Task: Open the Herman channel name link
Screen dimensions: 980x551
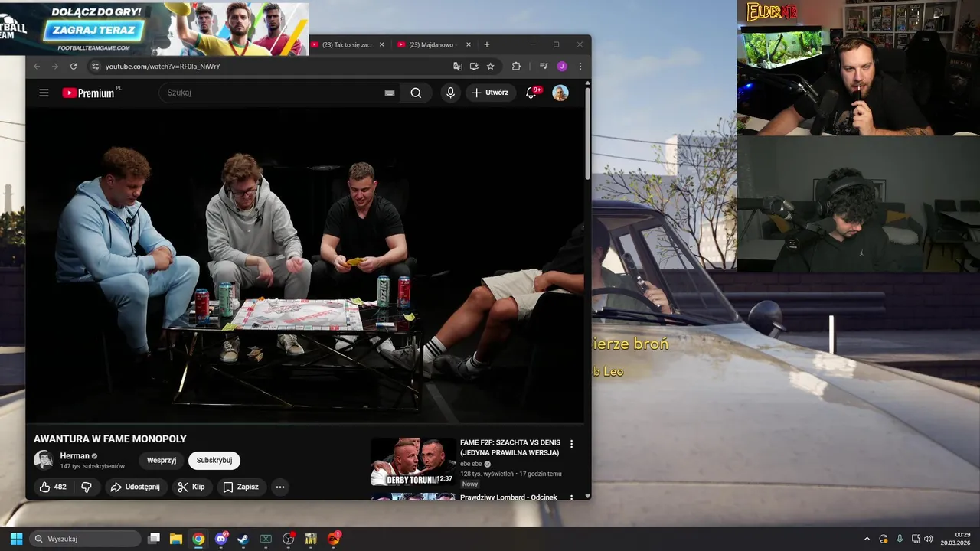Action: point(75,455)
